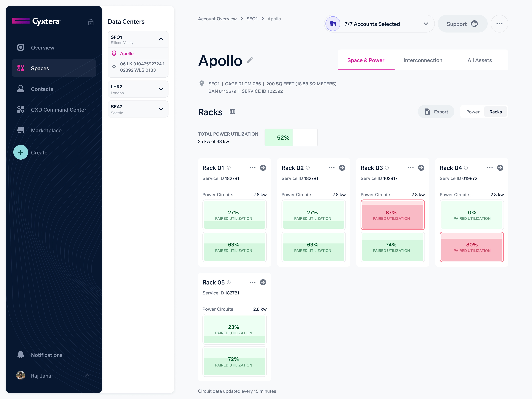Select Rack 02's 63% paired utilization circuit
The height and width of the screenshot is (399, 532).
tap(314, 247)
